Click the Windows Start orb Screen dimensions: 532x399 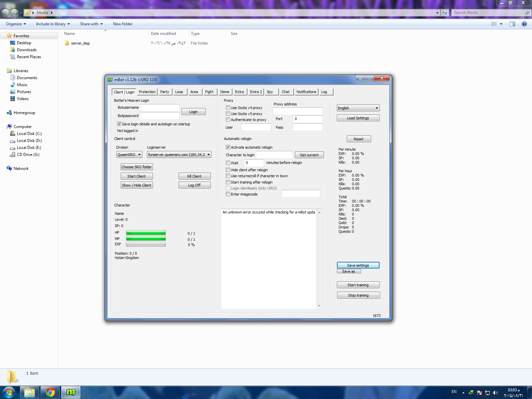pos(9,392)
